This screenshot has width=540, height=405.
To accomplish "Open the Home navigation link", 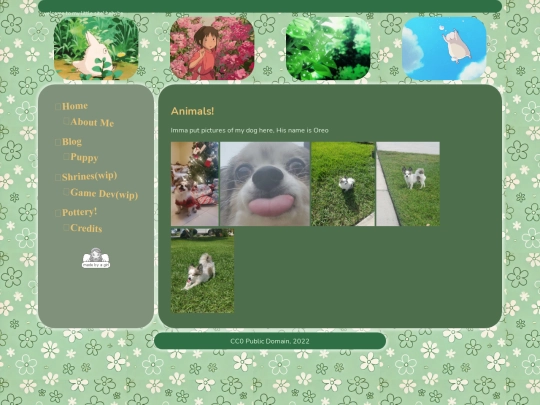I will tap(75, 106).
